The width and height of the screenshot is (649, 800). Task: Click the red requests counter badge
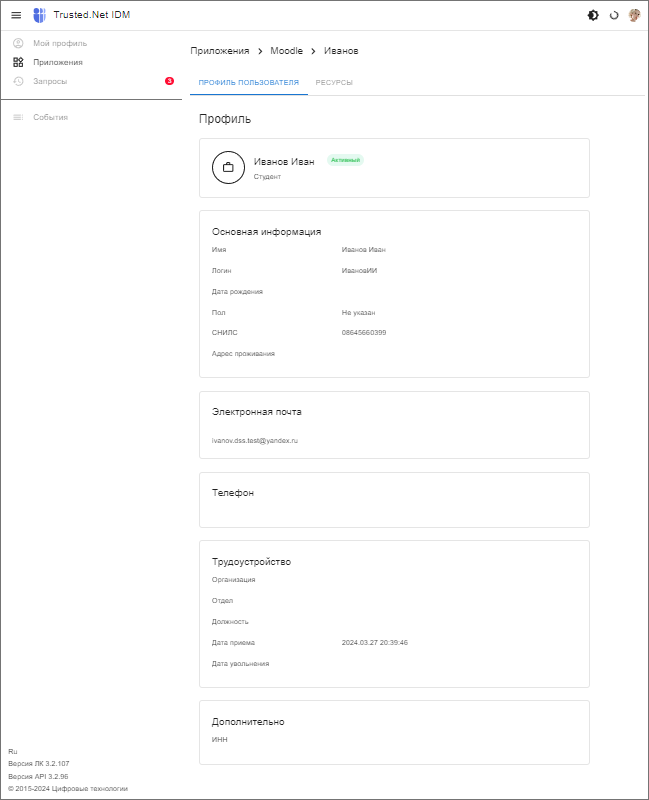pos(169,81)
